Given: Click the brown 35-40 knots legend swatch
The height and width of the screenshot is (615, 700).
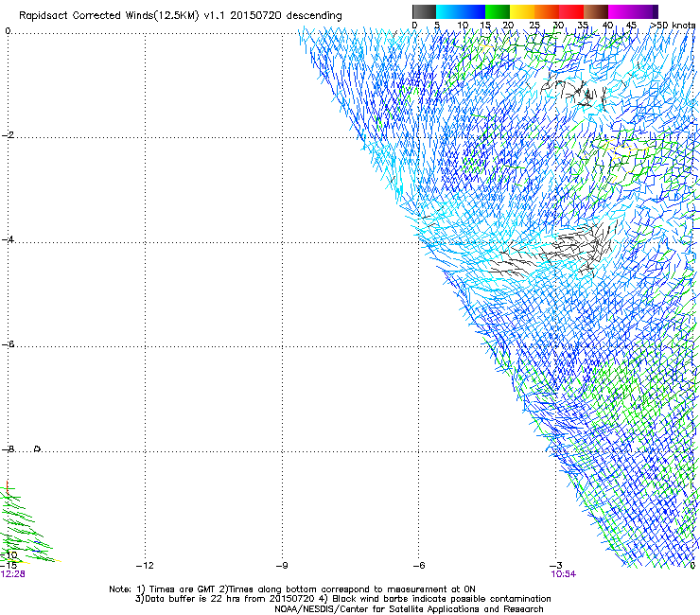Looking at the screenshot, I should pyautogui.click(x=596, y=11).
